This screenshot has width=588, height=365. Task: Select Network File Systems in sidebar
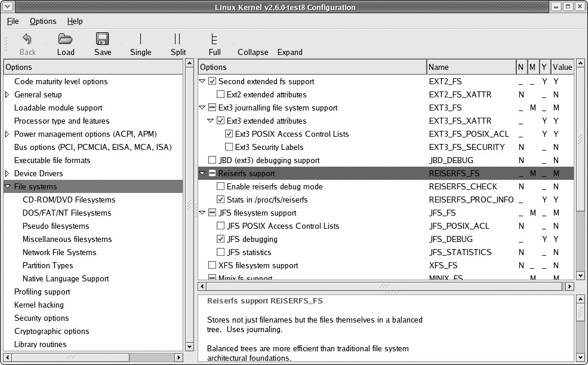[x=59, y=252]
